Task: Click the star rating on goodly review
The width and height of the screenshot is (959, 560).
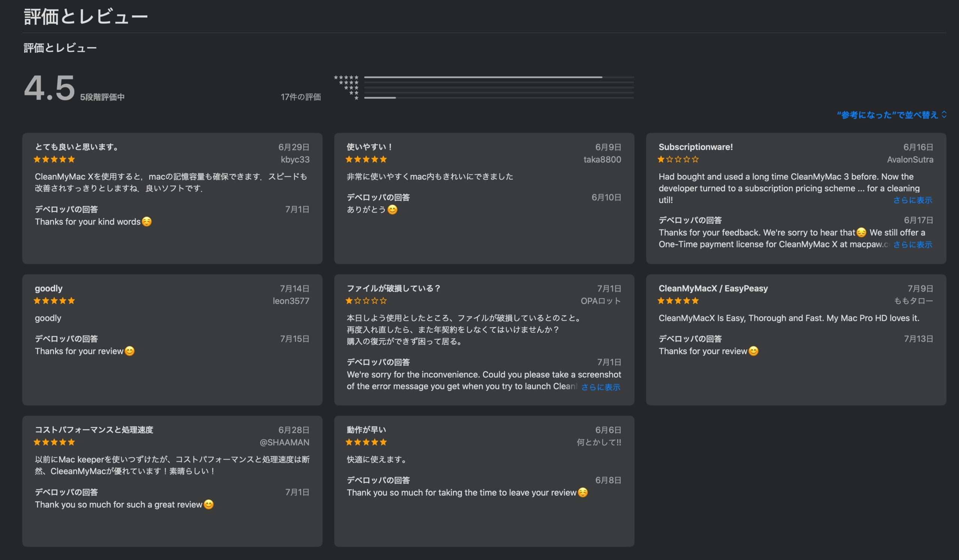Action: point(54,301)
